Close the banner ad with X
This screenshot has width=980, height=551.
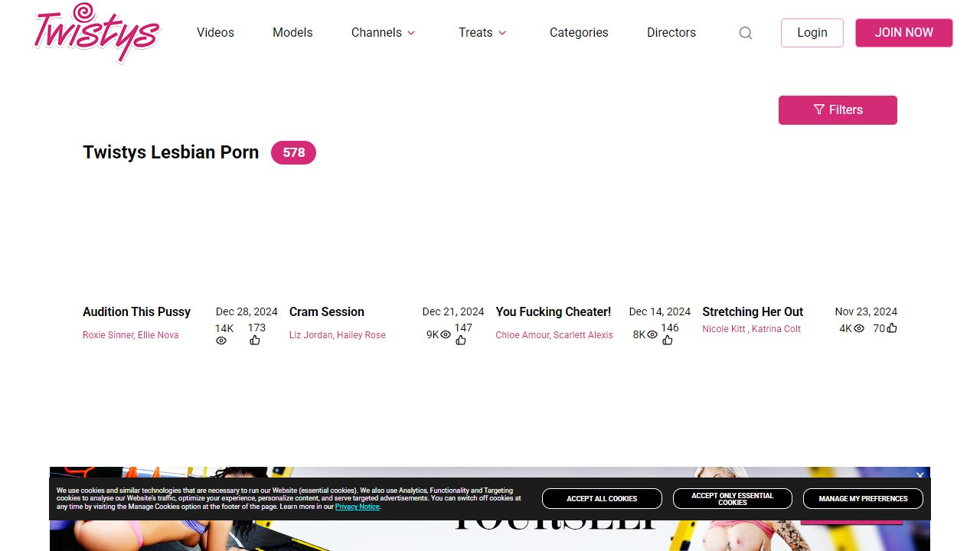[920, 475]
